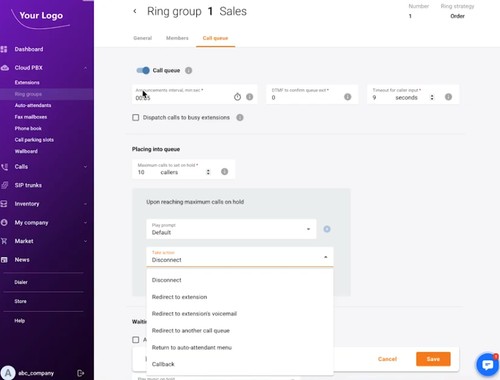Click the logout icon next to abc_company
This screenshot has height=380, width=500.
[80, 373]
